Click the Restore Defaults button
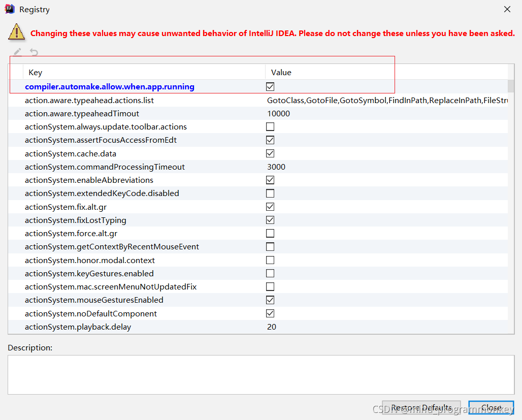This screenshot has height=420, width=522. pyautogui.click(x=421, y=408)
